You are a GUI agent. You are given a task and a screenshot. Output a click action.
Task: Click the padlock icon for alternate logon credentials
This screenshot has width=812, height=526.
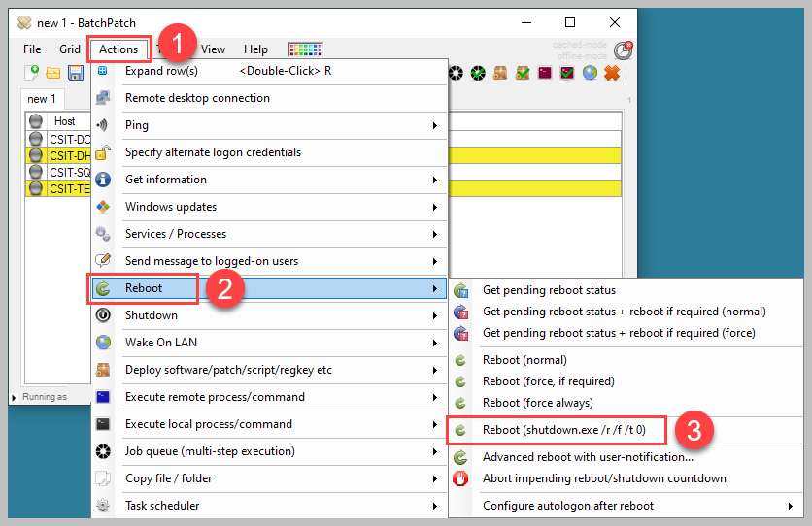pos(103,152)
